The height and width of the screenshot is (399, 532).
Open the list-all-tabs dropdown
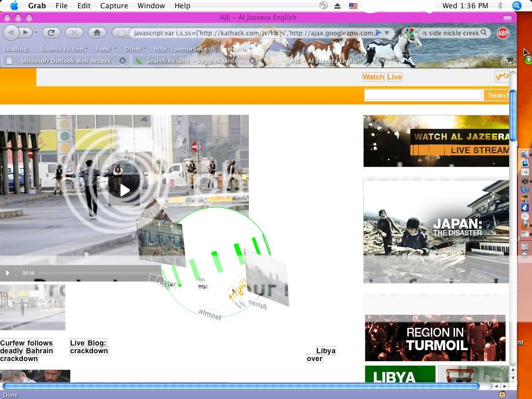(510, 60)
